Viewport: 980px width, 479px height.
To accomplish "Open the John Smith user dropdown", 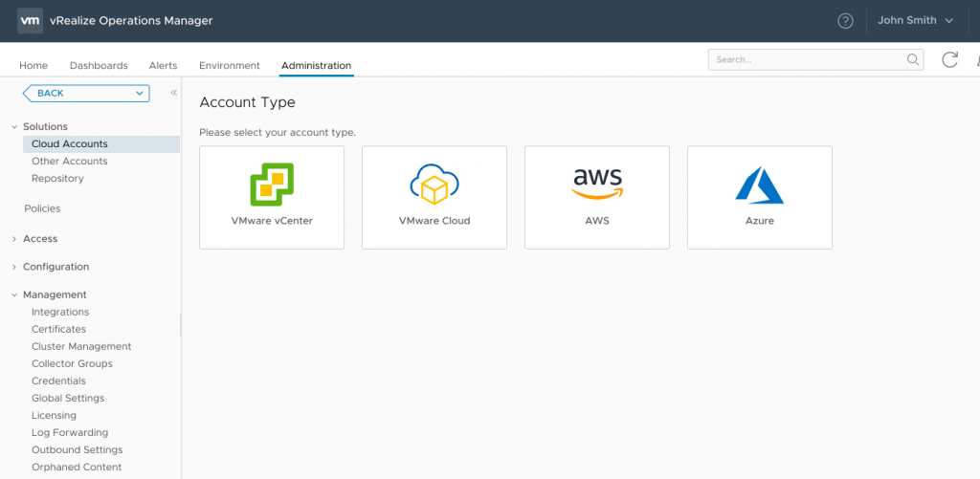I will 915,21.
